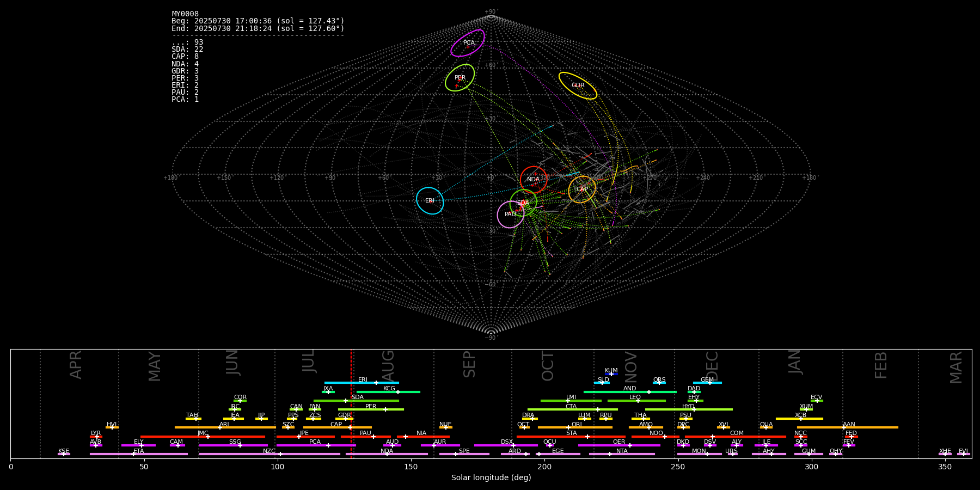Click the XCB yellow bar in the timeline
980x490 pixels.
[x=799, y=419]
